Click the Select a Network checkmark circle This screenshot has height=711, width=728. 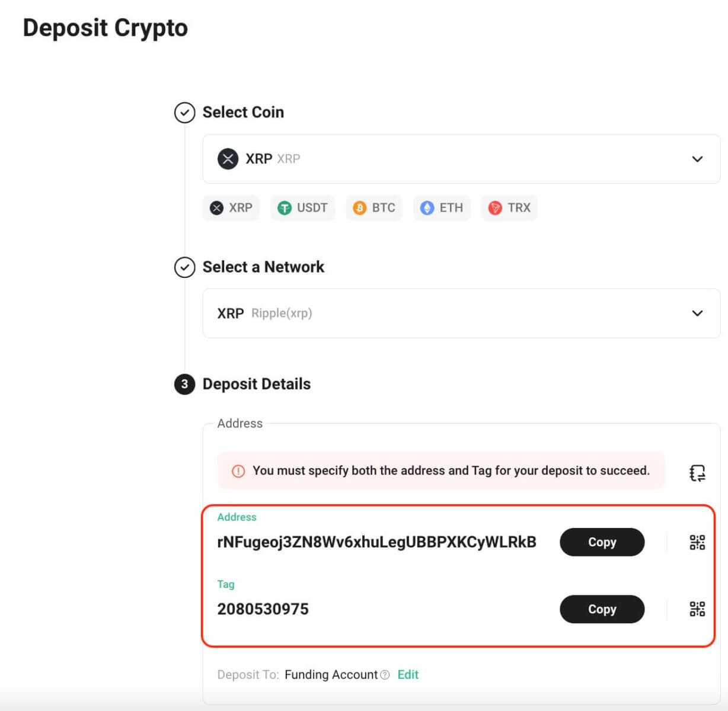tap(184, 268)
